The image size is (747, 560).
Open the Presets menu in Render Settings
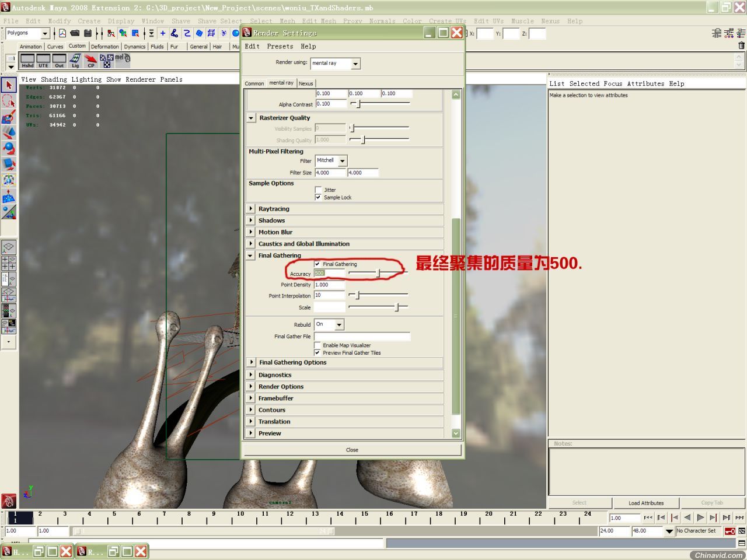(280, 47)
